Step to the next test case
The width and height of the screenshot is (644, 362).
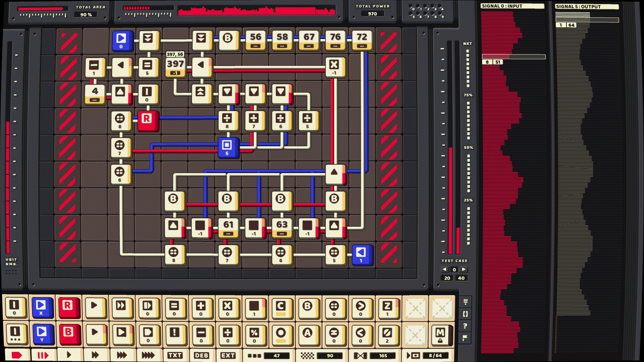(x=464, y=269)
